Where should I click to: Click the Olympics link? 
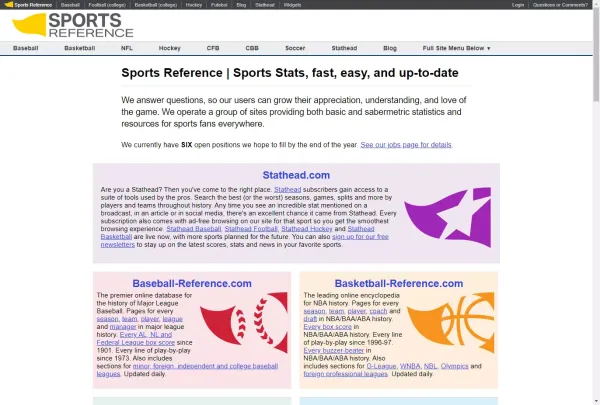click(455, 366)
